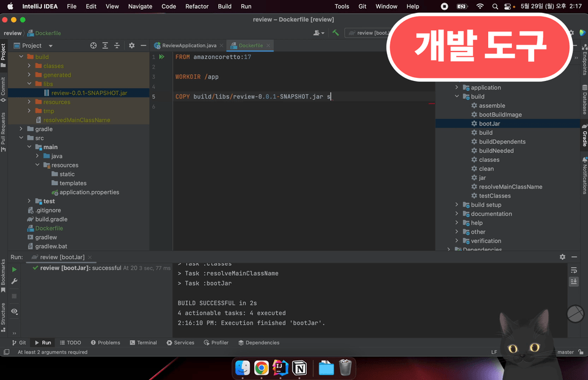Screen dimensions: 588x380
Task: Collapse the build task group in Gradle panel
Action: point(457,96)
